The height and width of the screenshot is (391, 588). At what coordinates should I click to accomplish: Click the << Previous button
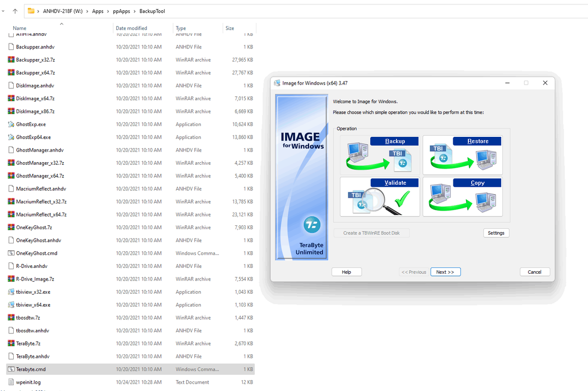(414, 272)
